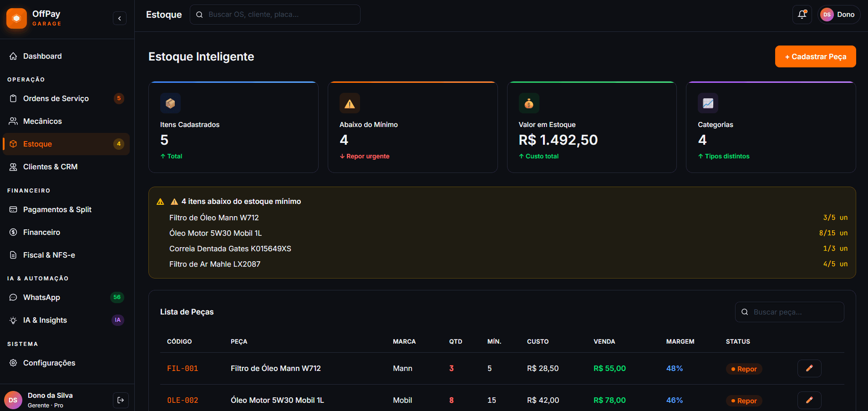Navigate to the WhatsApp section
Viewport: 868px width, 411px height.
point(41,297)
